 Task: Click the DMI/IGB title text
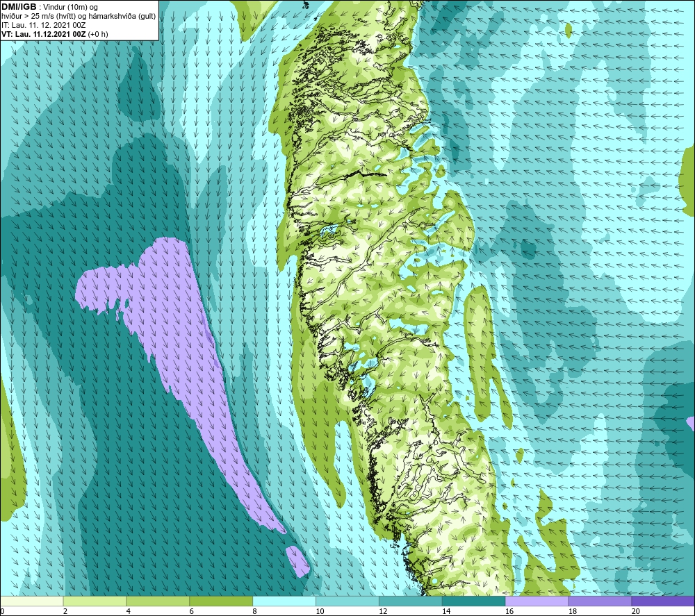(19, 7)
